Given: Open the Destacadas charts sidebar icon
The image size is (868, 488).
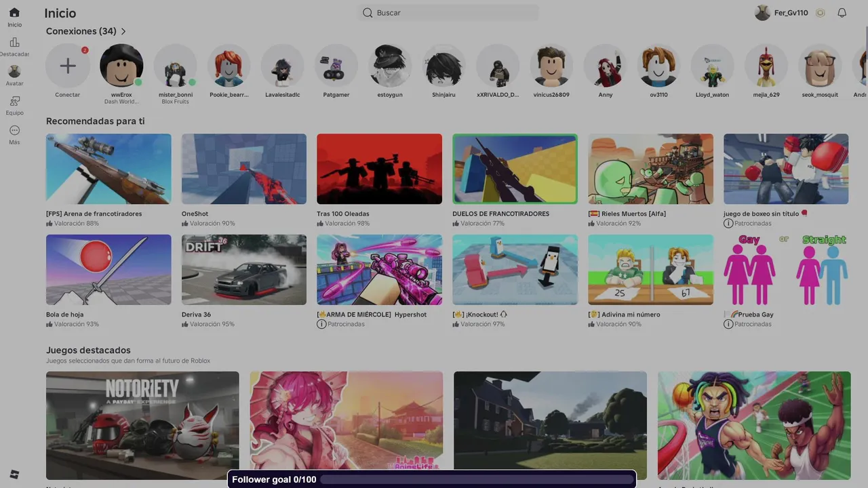Looking at the screenshot, I should pos(14,43).
